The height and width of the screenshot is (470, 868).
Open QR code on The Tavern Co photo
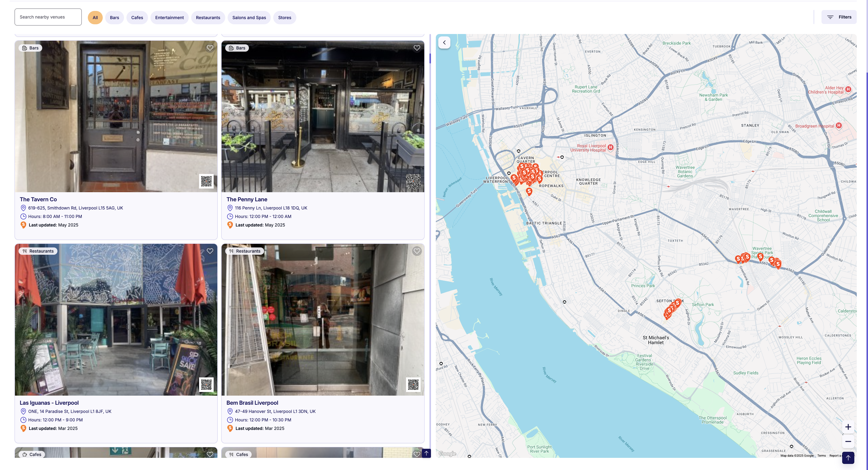[206, 181]
